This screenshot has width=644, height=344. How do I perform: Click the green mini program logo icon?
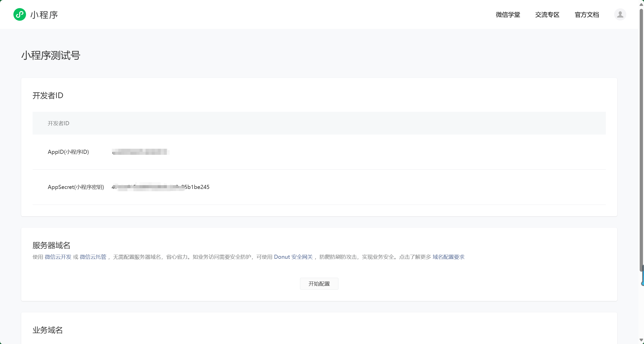tap(19, 14)
